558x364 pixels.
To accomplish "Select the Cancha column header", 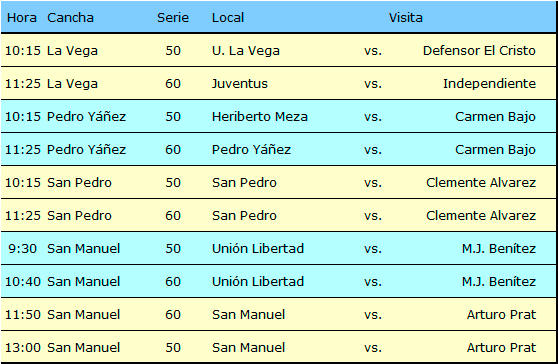I will [x=70, y=18].
